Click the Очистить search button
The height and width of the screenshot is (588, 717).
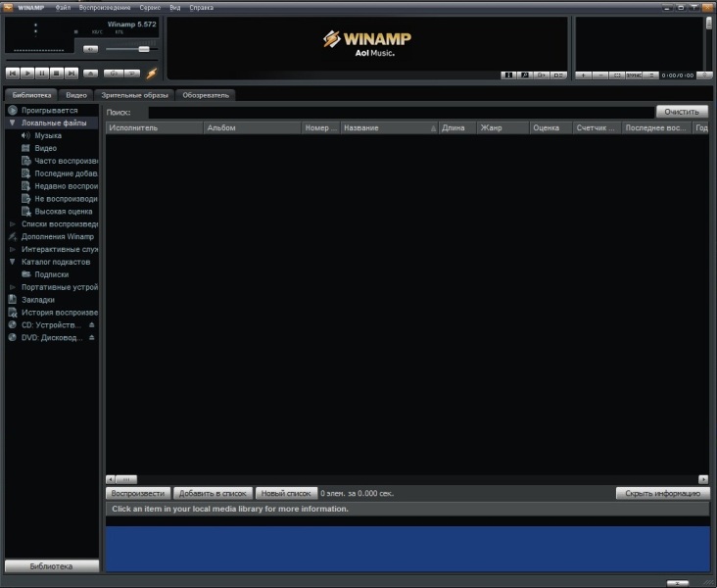(x=681, y=112)
